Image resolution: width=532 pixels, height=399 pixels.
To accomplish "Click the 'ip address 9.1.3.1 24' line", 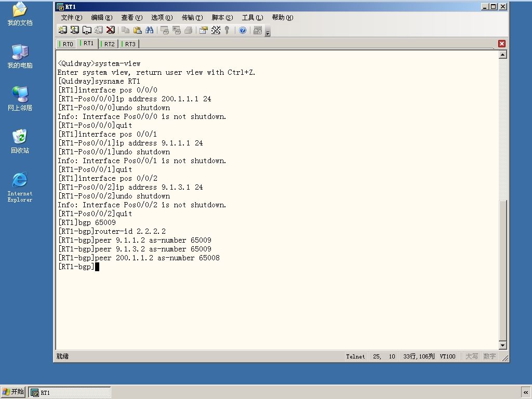I will (x=130, y=187).
